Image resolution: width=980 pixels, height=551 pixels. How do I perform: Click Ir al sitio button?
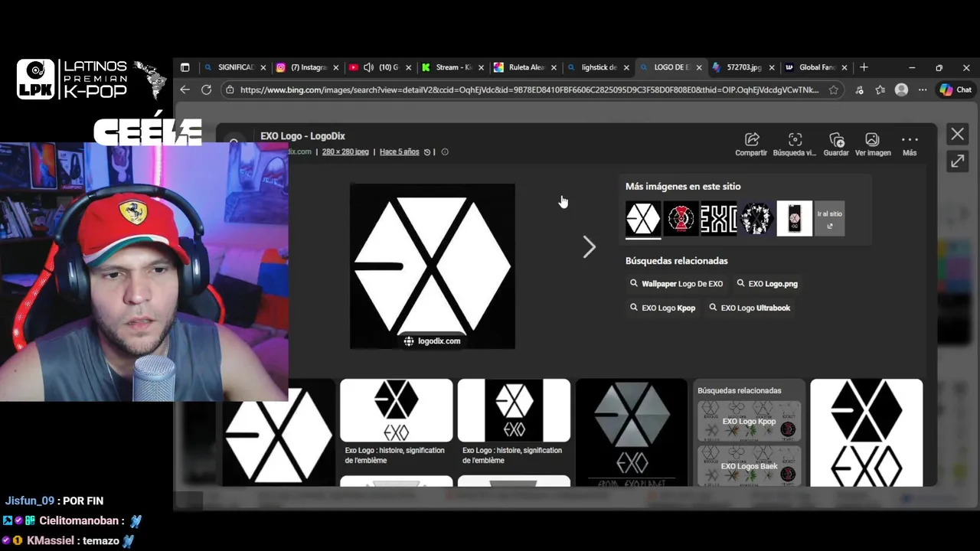point(830,219)
